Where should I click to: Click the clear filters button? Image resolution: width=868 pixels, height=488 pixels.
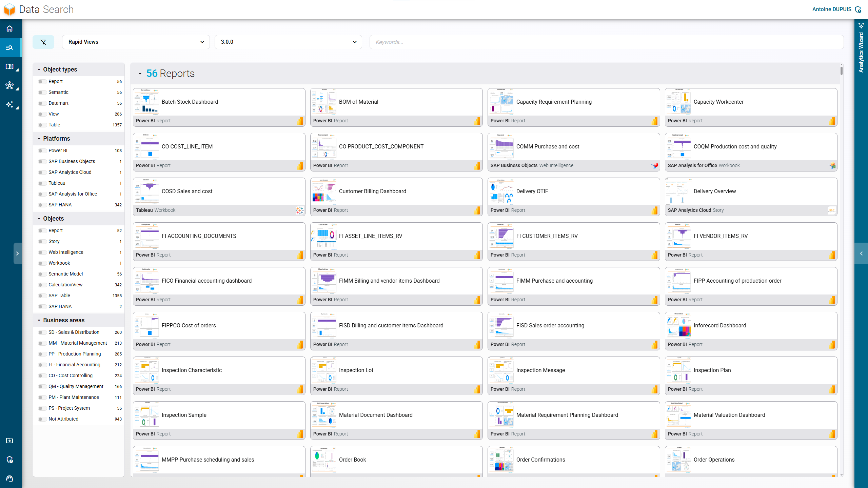click(43, 42)
